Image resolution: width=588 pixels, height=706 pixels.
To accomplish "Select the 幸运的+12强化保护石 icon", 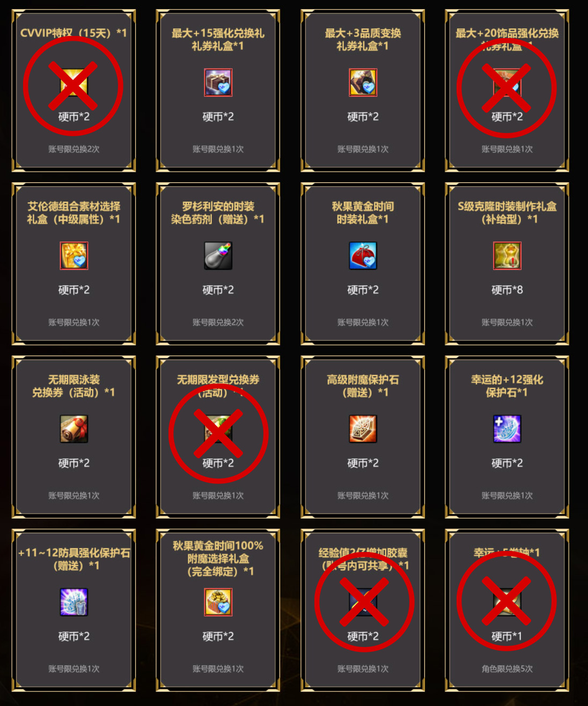I will [x=507, y=429].
